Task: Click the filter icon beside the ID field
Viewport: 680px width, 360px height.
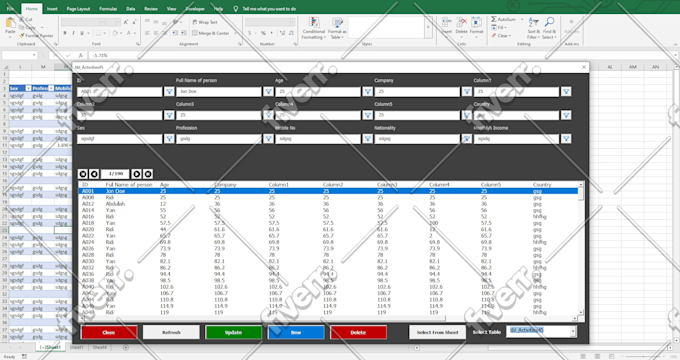Action: coord(169,92)
